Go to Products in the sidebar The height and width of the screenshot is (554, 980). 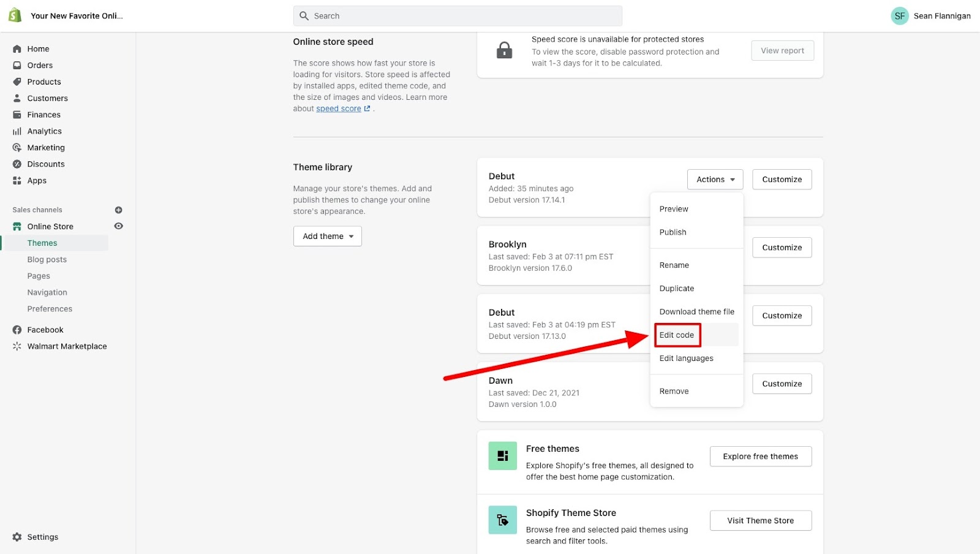point(44,82)
